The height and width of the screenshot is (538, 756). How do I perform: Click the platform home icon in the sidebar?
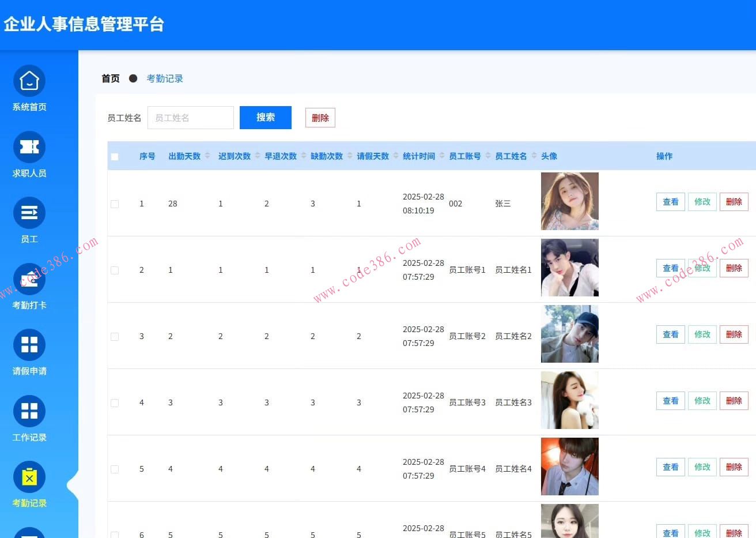pyautogui.click(x=29, y=81)
